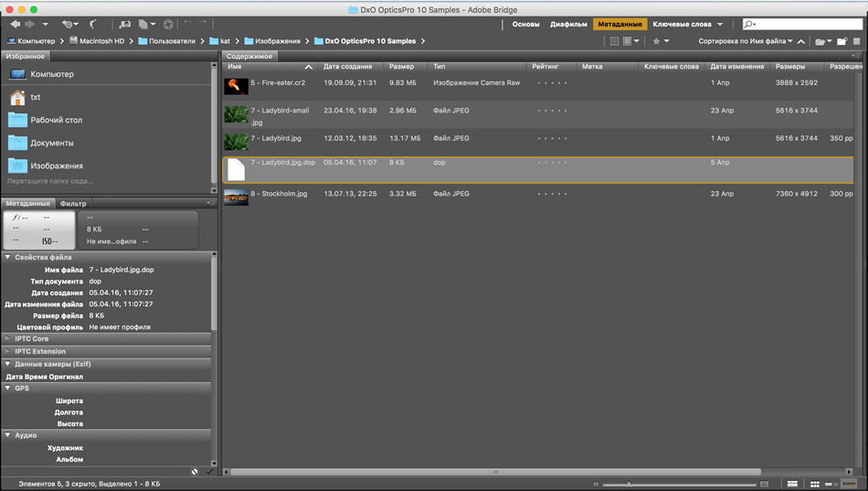Screen dimensions: 868x491
Task: Click the thumbnail size slider handle
Action: click(629, 484)
